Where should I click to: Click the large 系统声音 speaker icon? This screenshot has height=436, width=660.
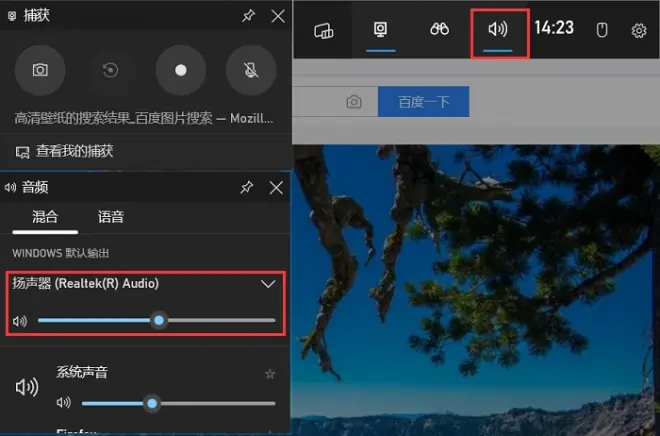27,387
